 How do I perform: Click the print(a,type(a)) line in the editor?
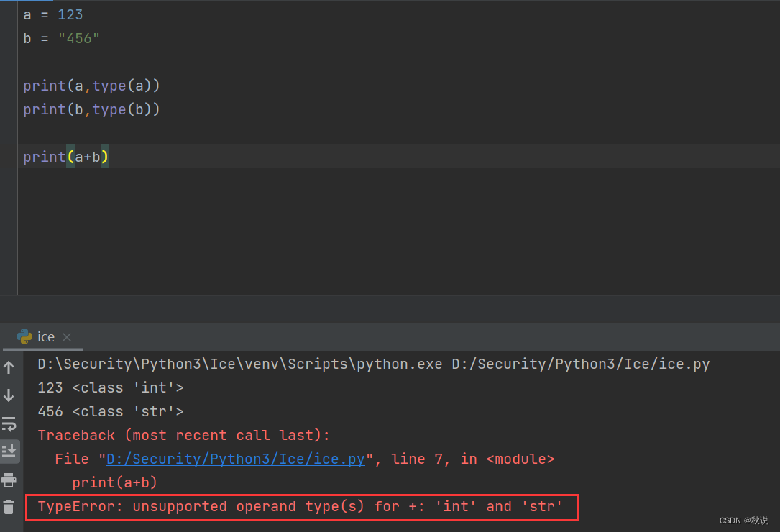pos(91,86)
